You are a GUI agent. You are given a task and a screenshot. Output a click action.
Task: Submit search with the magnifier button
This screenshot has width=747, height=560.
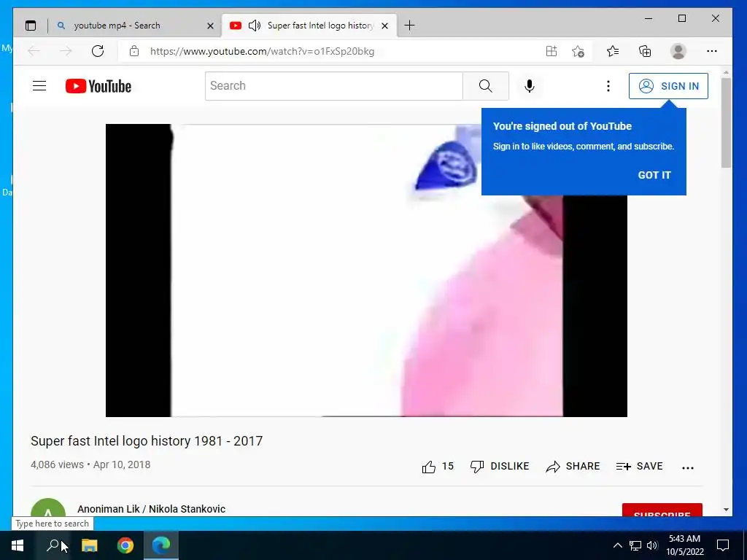click(x=485, y=86)
